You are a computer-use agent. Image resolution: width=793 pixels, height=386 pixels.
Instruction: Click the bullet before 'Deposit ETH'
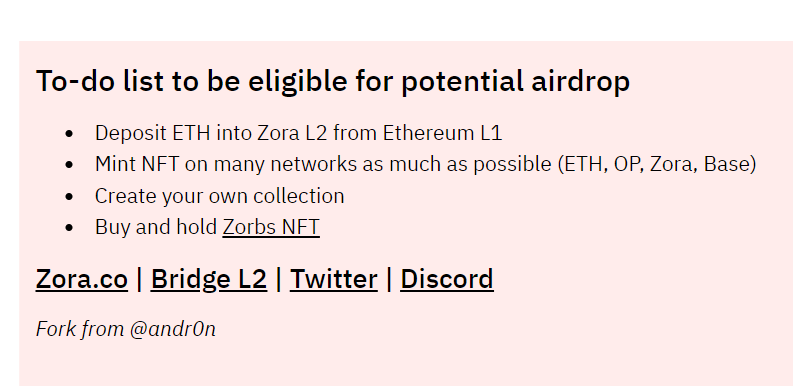(69, 134)
